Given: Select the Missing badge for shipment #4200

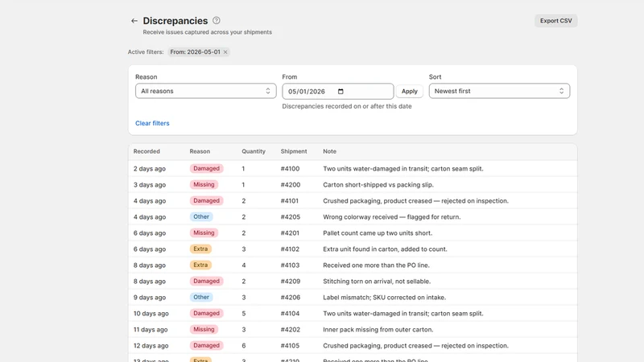Looking at the screenshot, I should pos(204,185).
